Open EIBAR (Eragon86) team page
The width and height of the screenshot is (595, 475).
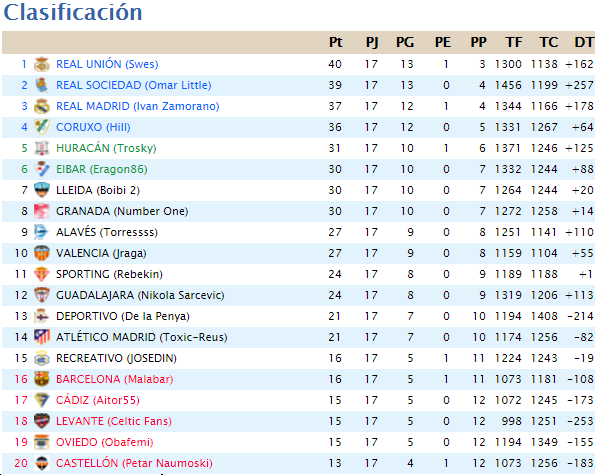pyautogui.click(x=101, y=169)
